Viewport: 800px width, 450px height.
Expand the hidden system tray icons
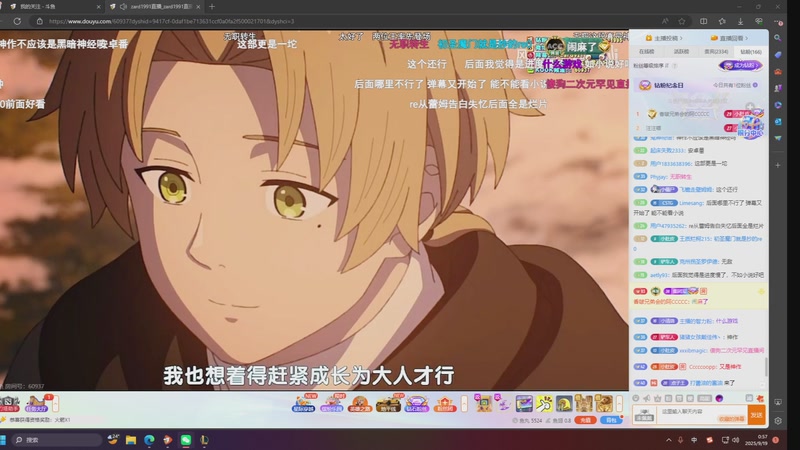668,440
